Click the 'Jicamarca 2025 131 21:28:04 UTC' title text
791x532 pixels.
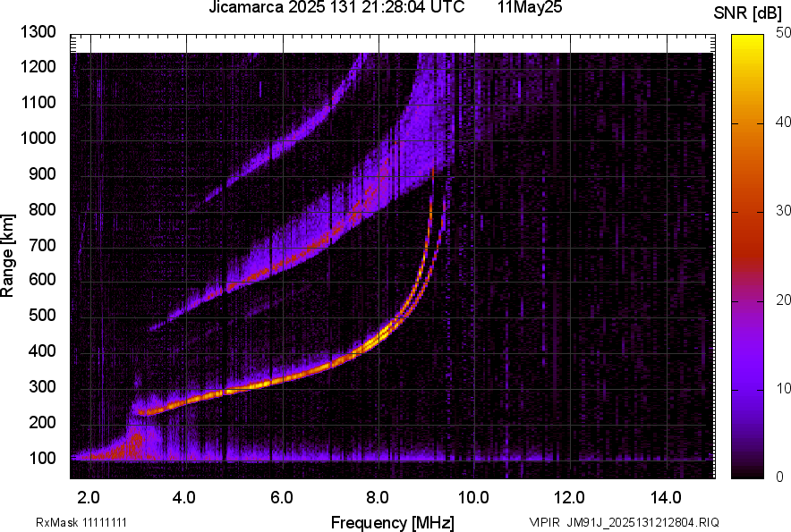click(x=336, y=7)
